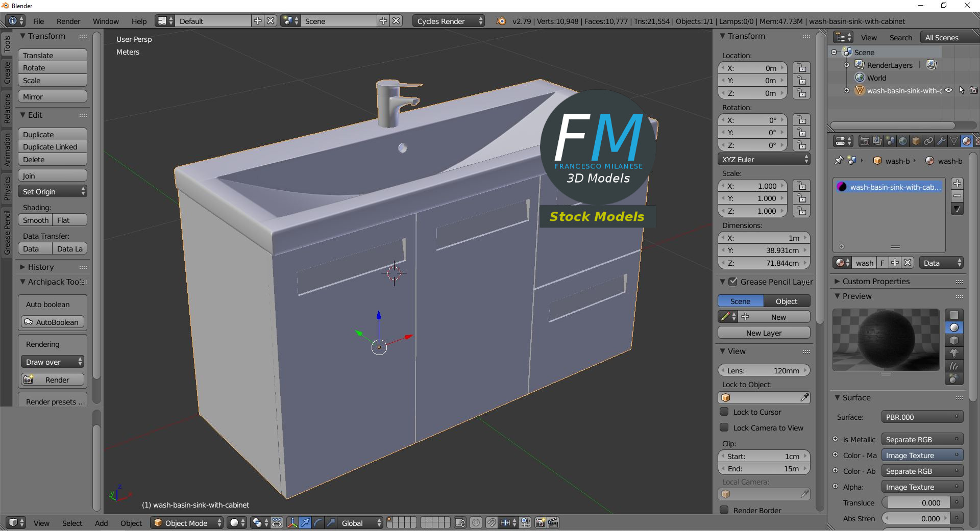The height and width of the screenshot is (531, 980).
Task: Open the Draw over dropdown
Action: (53, 362)
